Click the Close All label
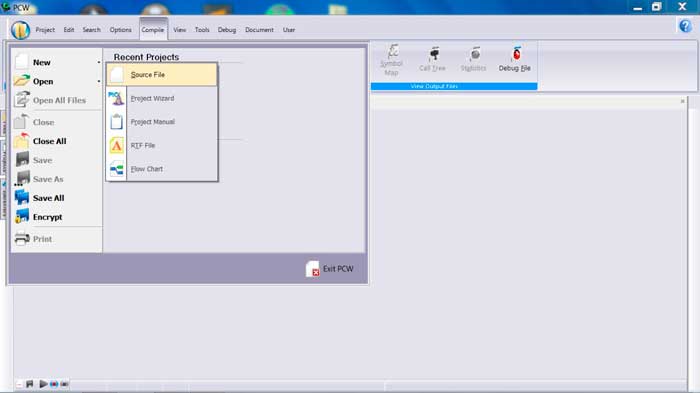Screen dimensions: 700x393 (x=50, y=141)
